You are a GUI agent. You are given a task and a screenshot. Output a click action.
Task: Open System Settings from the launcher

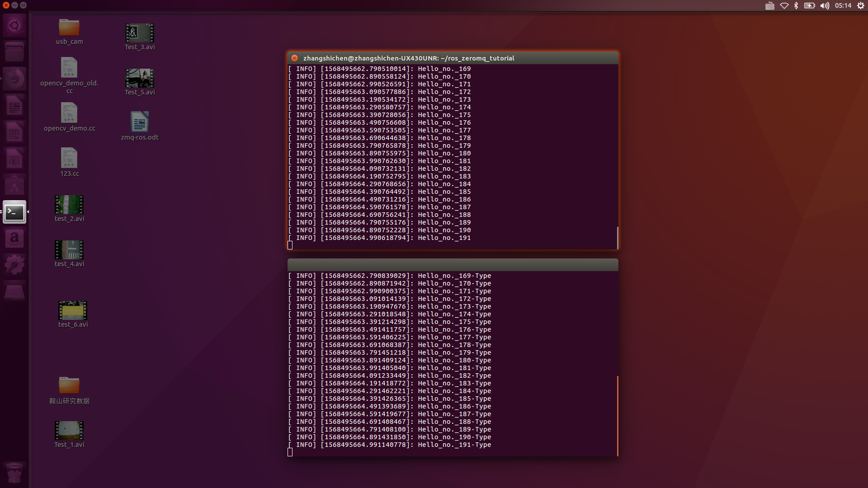pyautogui.click(x=14, y=264)
